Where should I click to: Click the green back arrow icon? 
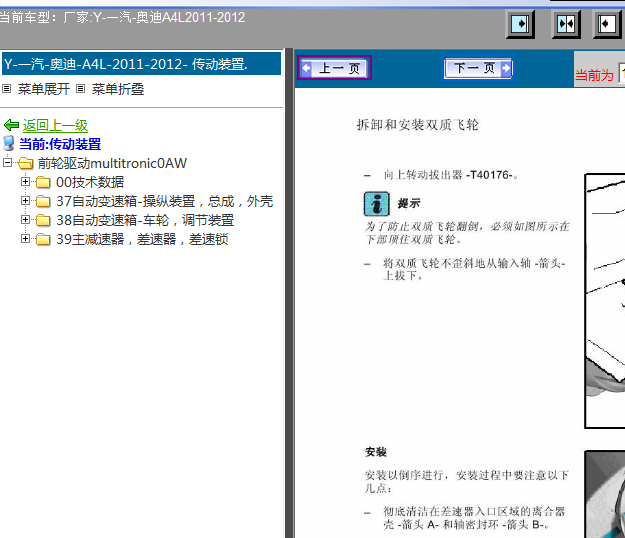click(x=11, y=125)
